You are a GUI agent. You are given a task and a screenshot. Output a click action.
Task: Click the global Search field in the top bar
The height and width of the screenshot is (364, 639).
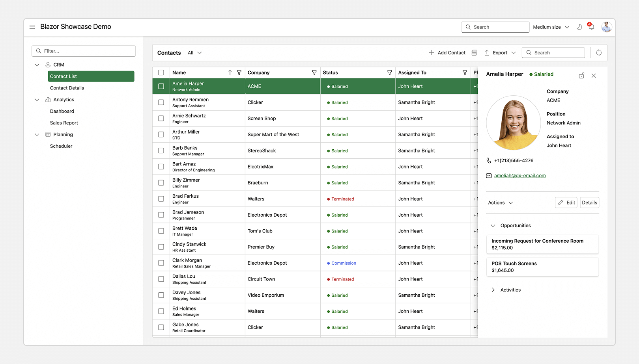pyautogui.click(x=495, y=27)
